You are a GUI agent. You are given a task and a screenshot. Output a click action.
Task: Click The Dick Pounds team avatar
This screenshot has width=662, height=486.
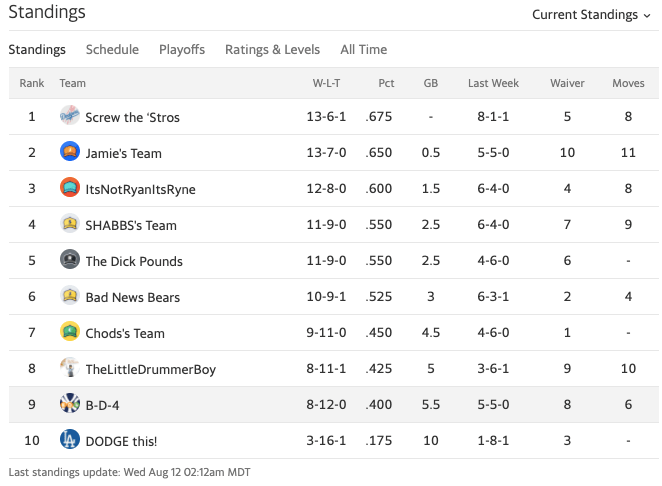click(70, 260)
